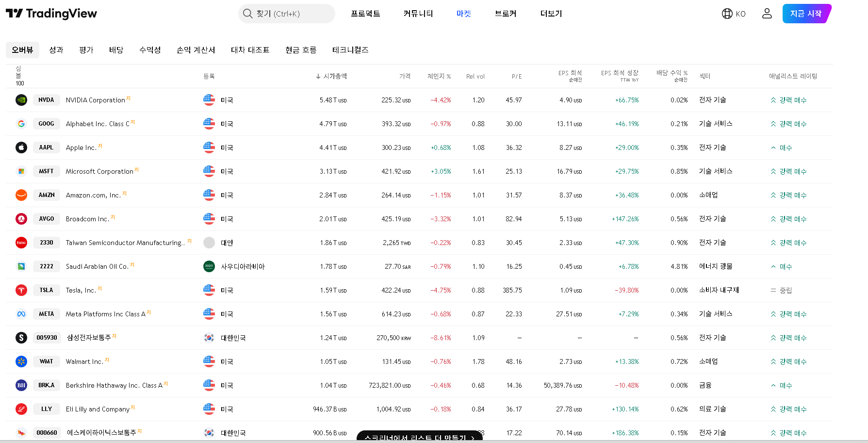The width and height of the screenshot is (868, 443).
Task: Switch to the 성과 tab
Action: click(x=56, y=50)
